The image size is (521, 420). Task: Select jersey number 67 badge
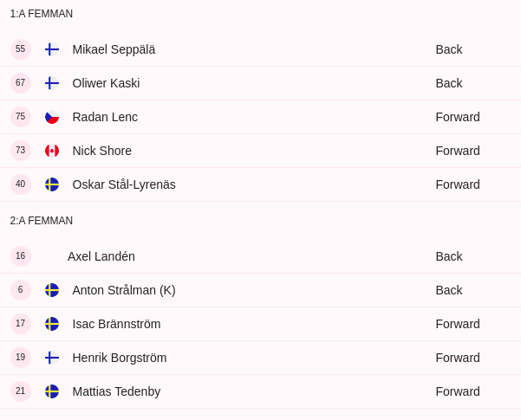[x=21, y=83]
